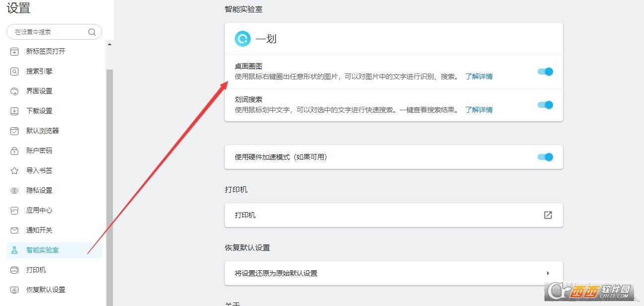
Task: Click the 搜索引擎 magnifier icon in sidebar
Action: point(14,71)
